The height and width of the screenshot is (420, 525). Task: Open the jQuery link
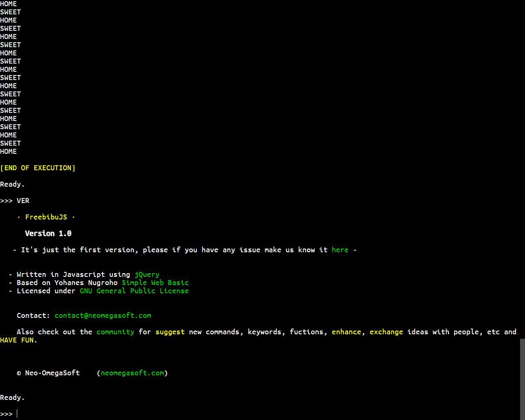tap(147, 274)
